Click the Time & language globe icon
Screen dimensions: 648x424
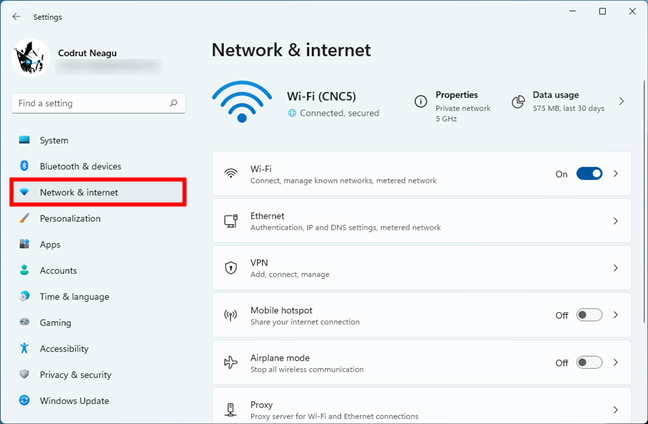pyautogui.click(x=24, y=296)
